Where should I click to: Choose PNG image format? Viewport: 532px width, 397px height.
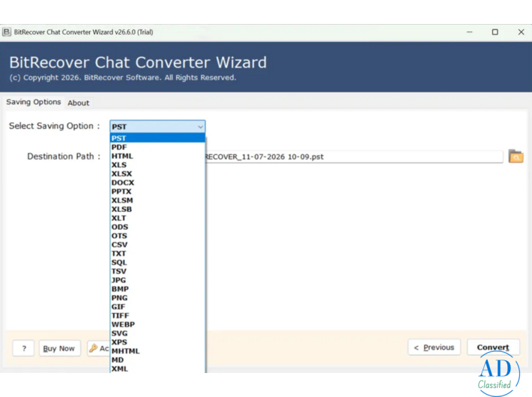click(x=157, y=297)
